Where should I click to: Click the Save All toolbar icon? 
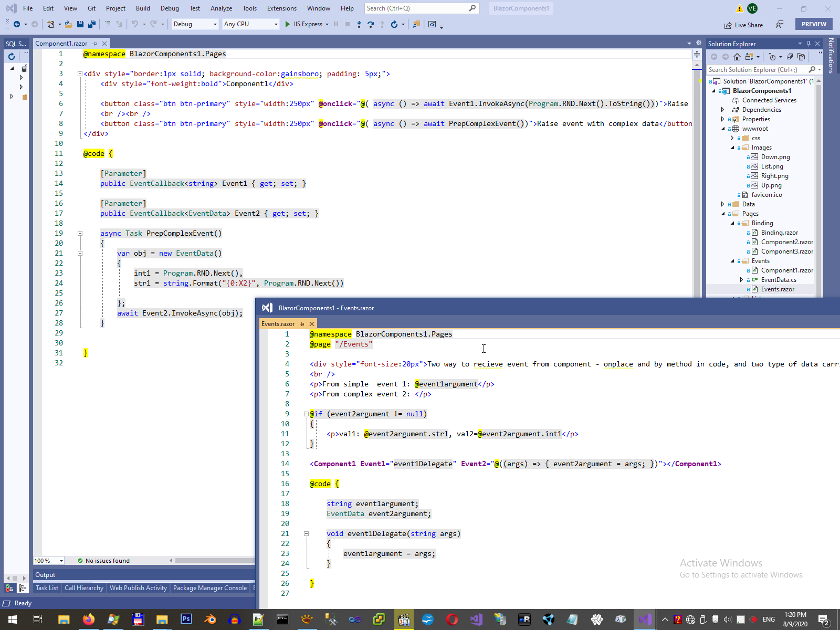point(91,24)
